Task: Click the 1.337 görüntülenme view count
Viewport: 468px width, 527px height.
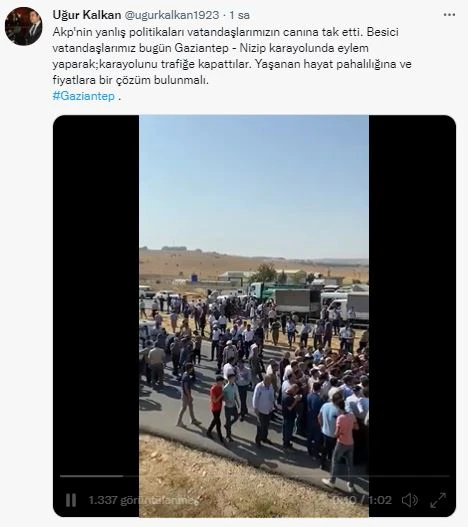Action: point(142,500)
